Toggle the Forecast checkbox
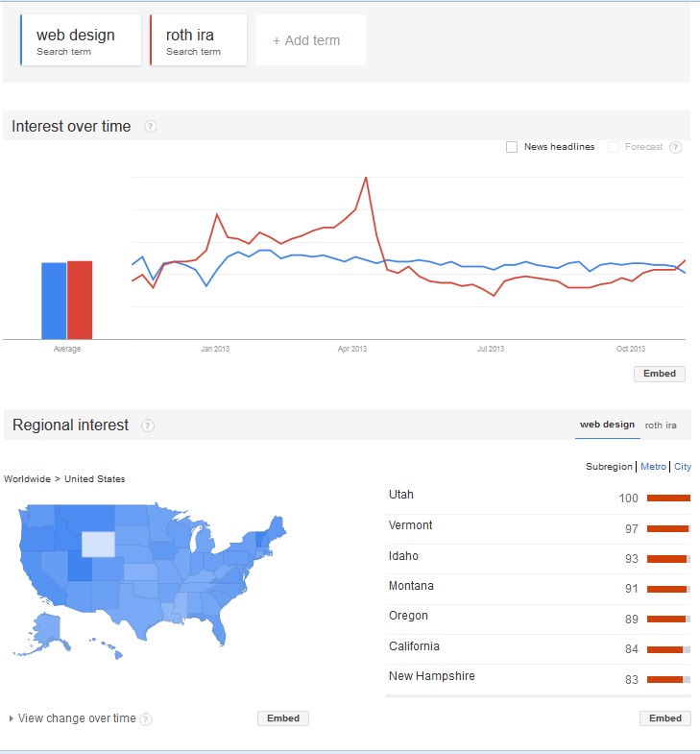This screenshot has height=754, width=700. tap(614, 147)
